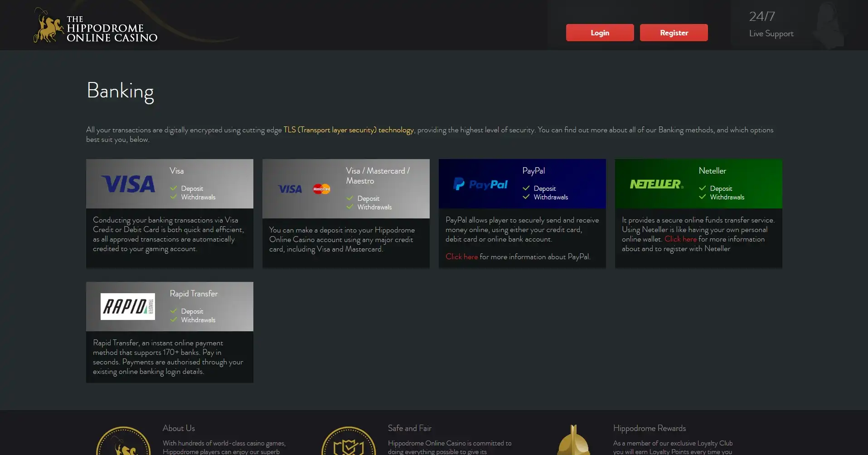Click the Deposit checkmark under PayPal
The image size is (868, 455).
(526, 188)
